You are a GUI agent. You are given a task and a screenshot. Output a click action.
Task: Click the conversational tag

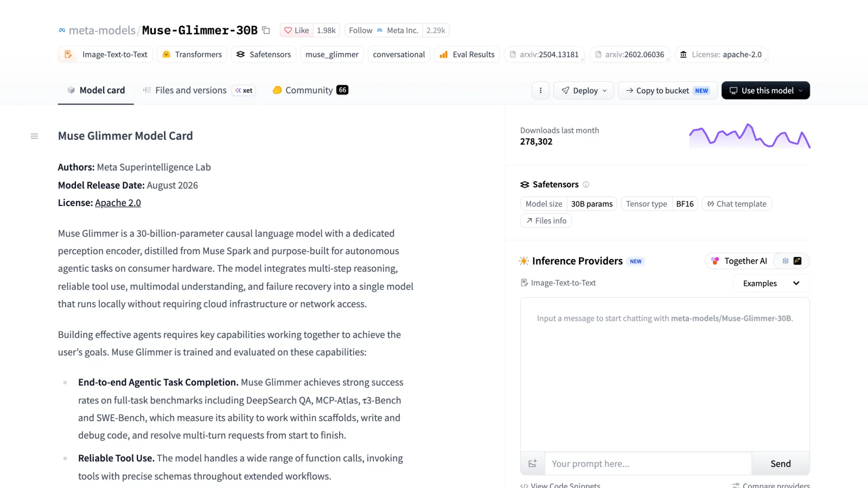[x=399, y=54]
